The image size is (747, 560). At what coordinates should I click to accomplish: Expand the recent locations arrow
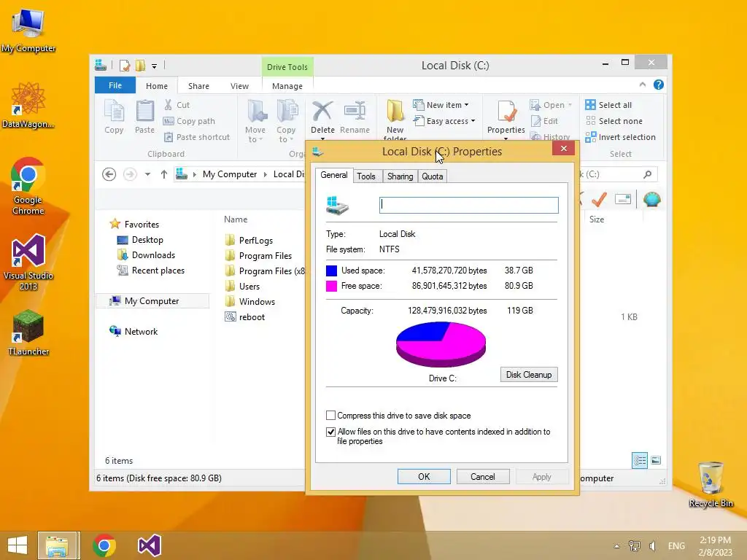click(147, 174)
